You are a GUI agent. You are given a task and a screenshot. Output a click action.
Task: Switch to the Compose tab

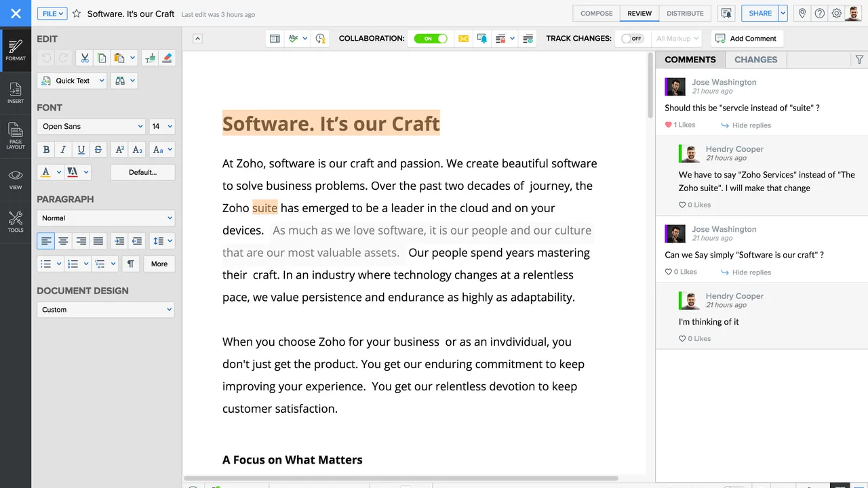tap(597, 14)
